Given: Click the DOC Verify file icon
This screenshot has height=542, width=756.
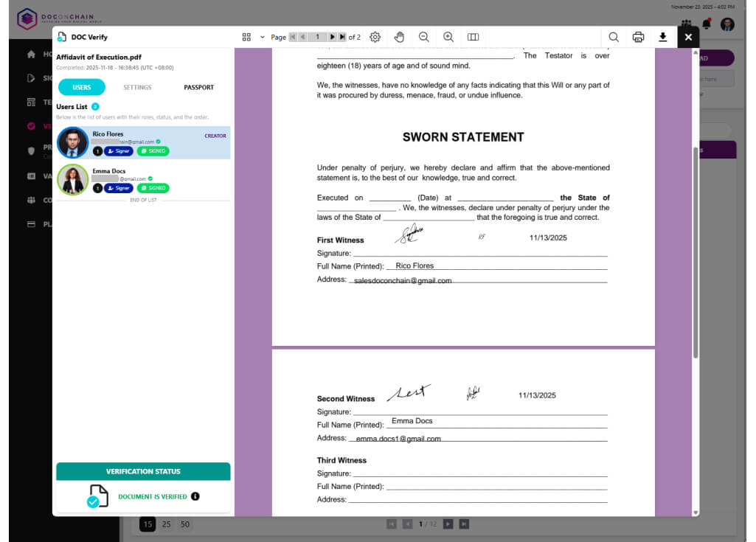Looking at the screenshot, I should (x=62, y=37).
